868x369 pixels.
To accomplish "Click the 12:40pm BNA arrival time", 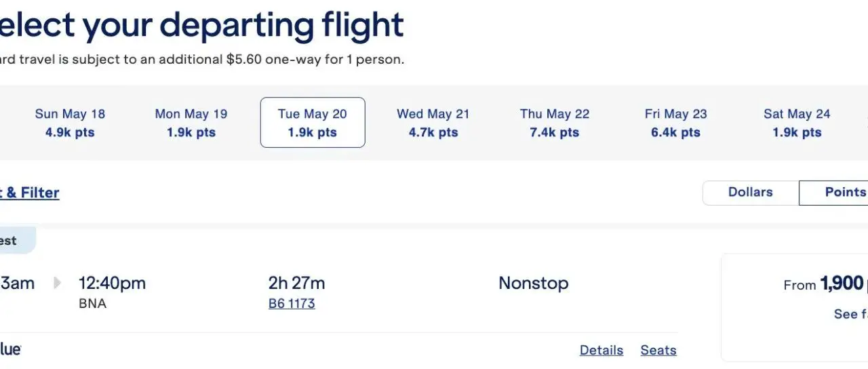I will (111, 284).
